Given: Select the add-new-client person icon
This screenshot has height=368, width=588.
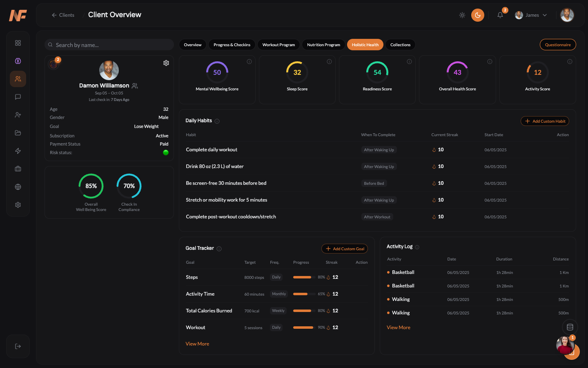Looking at the screenshot, I should pos(18,115).
